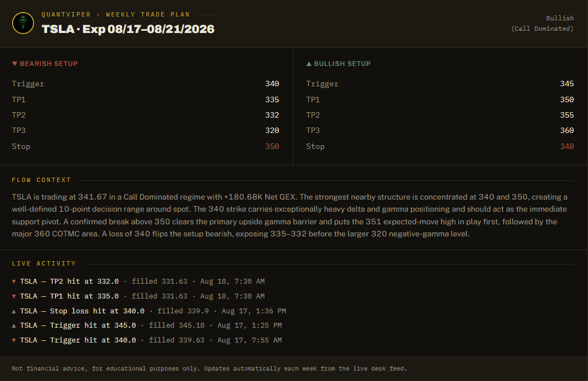Click the (Call Dominated) label
The image size is (588, 381).
pyautogui.click(x=542, y=29)
